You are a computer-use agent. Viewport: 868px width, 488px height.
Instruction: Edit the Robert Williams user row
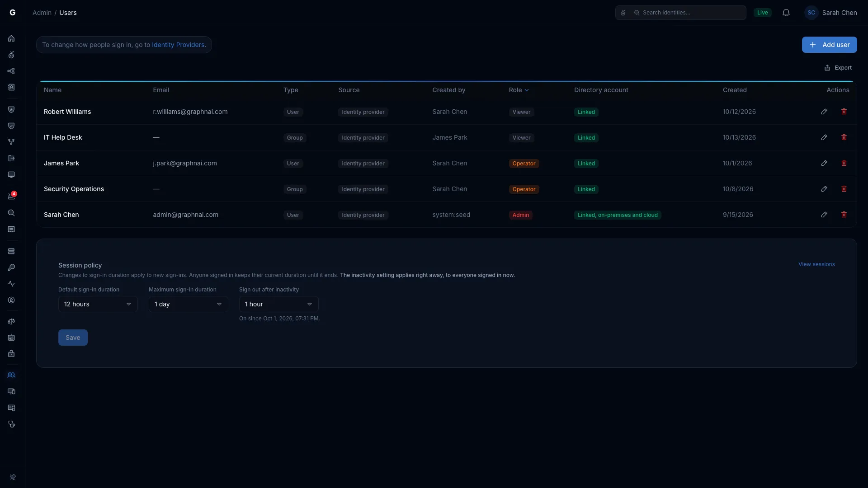point(824,112)
